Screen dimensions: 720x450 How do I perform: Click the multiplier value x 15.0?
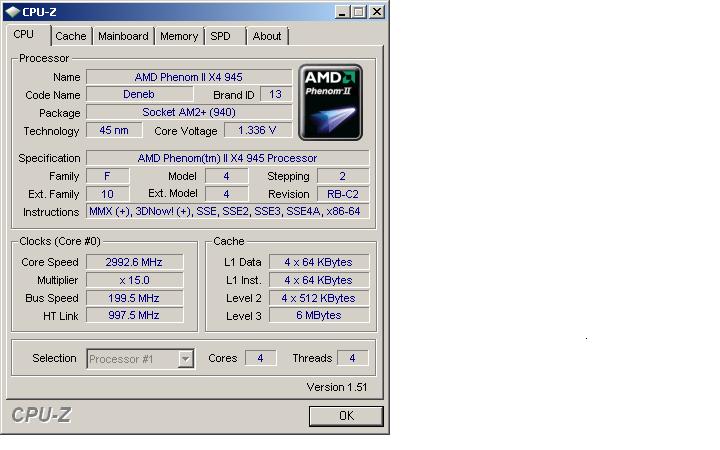pyautogui.click(x=134, y=280)
